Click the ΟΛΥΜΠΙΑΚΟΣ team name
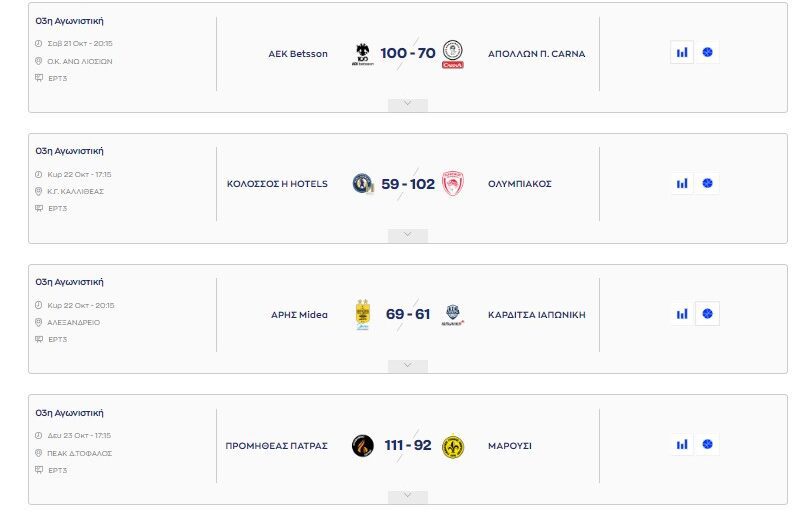 pyautogui.click(x=519, y=184)
